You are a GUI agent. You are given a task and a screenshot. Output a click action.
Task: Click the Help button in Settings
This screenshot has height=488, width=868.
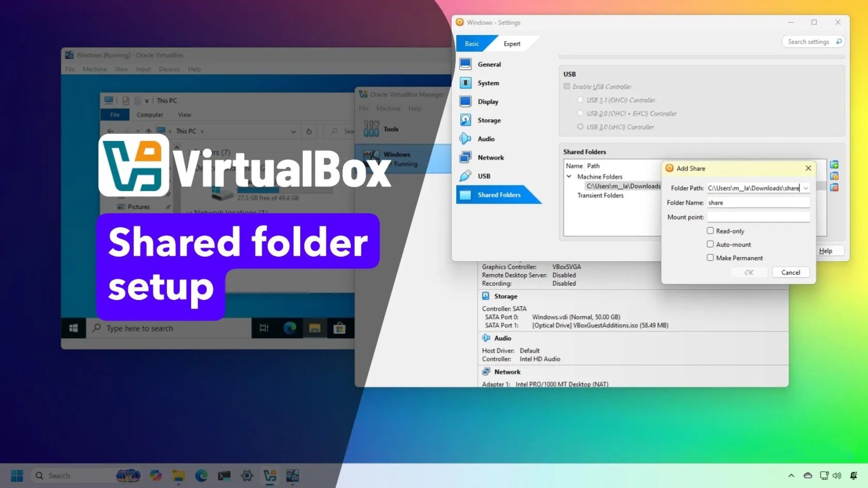coord(826,251)
